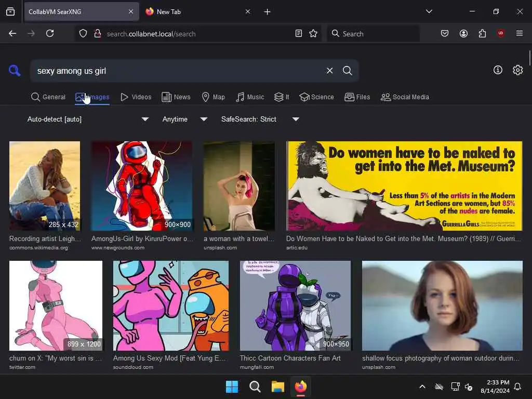Click the artic.edu source text
532x399 pixels.
coord(297,248)
